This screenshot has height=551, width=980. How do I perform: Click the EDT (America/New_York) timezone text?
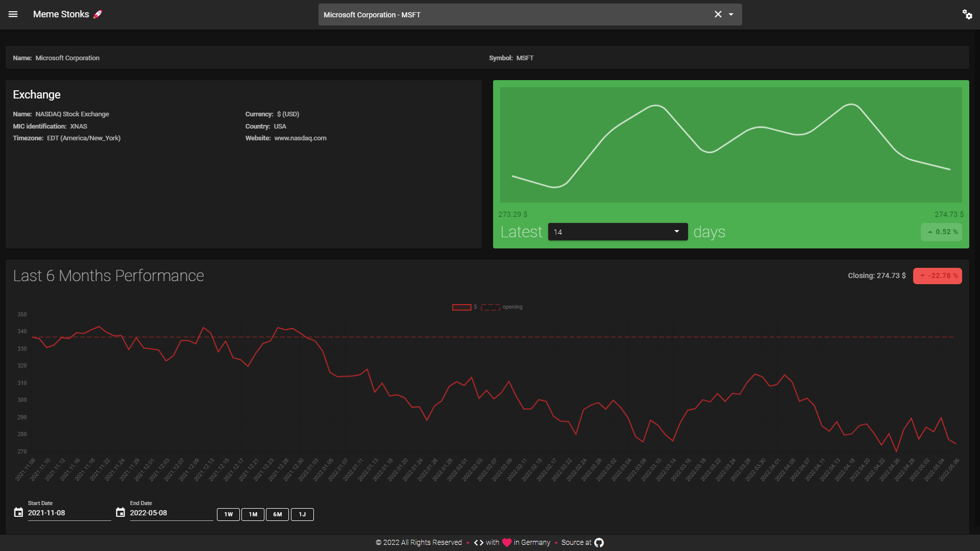pyautogui.click(x=84, y=138)
